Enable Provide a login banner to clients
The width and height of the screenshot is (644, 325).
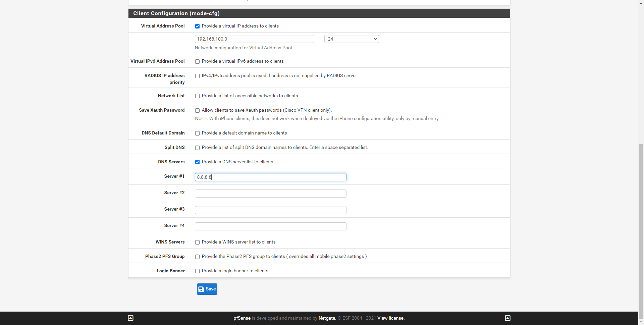(x=197, y=271)
